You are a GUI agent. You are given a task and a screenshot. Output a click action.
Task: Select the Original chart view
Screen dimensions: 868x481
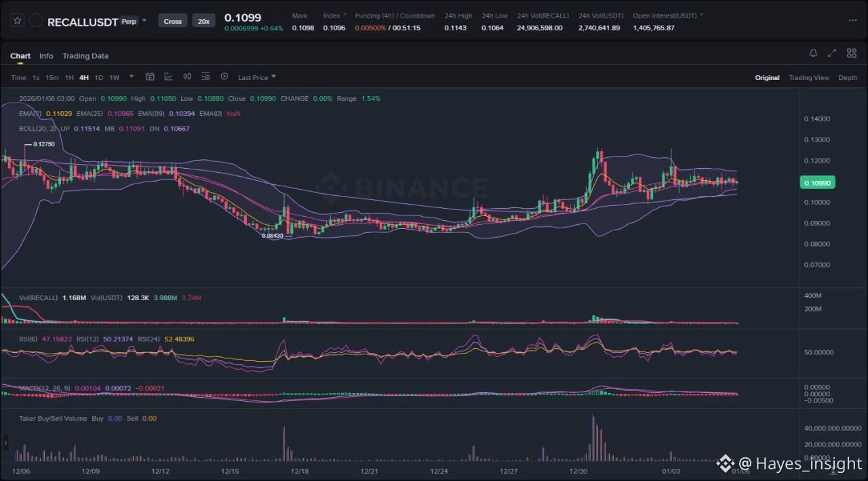(767, 78)
